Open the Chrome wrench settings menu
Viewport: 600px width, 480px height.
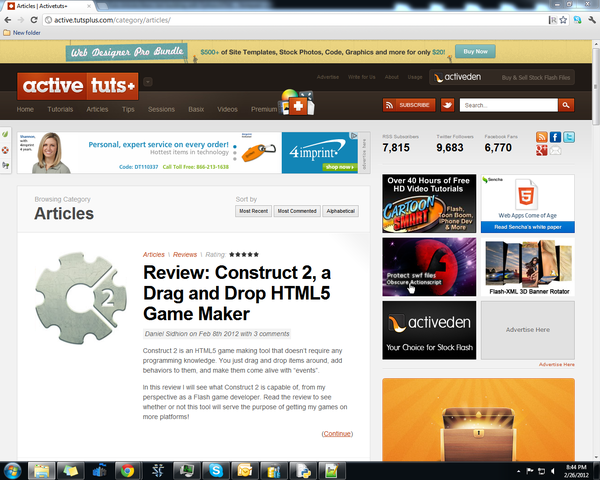click(592, 20)
